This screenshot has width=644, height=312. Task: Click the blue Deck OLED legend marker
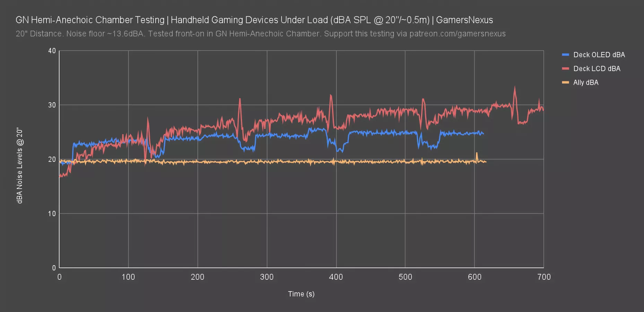[x=565, y=55]
